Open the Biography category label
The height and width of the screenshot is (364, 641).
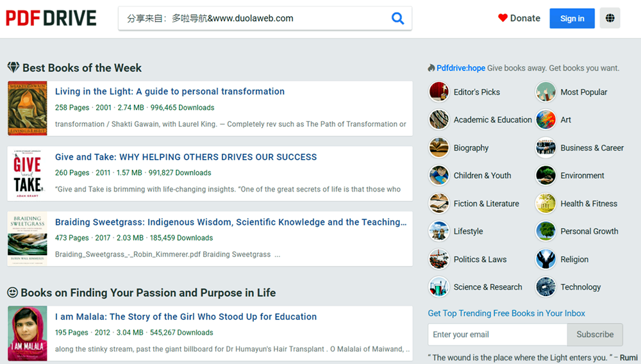(x=471, y=148)
